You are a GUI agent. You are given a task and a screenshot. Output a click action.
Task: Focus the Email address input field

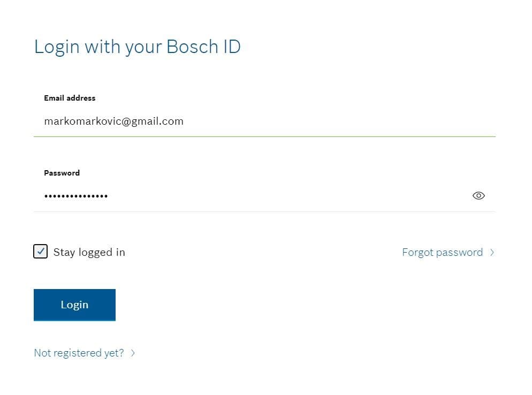(x=264, y=121)
